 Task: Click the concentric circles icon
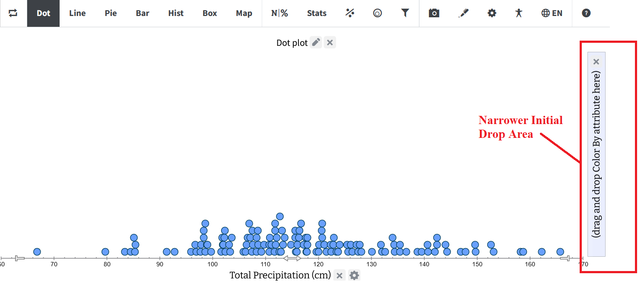(378, 13)
